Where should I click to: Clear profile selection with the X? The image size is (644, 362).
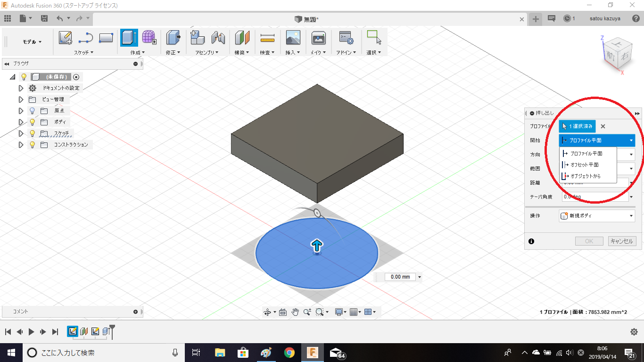point(603,126)
